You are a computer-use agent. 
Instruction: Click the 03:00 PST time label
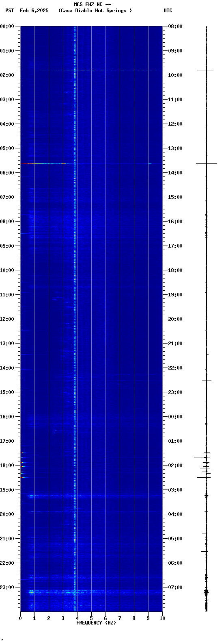(7, 100)
